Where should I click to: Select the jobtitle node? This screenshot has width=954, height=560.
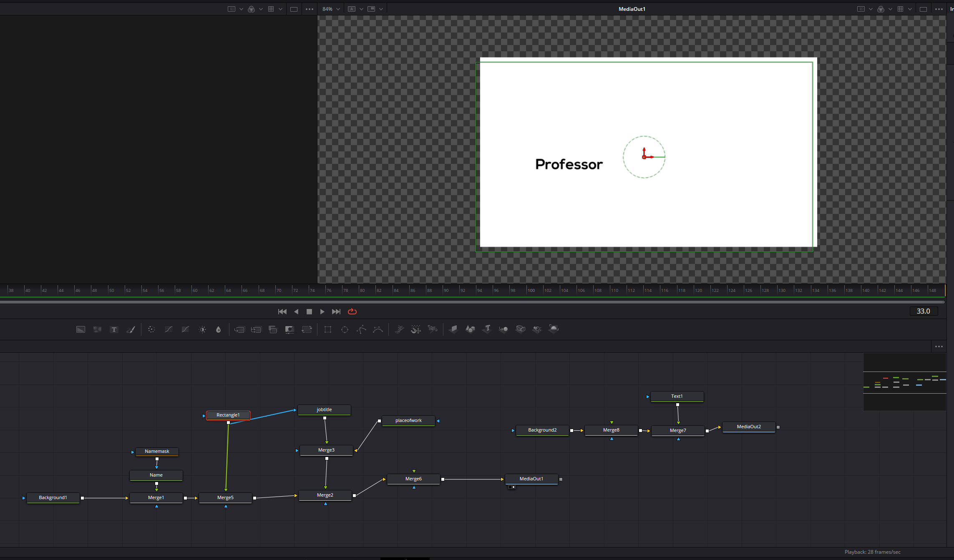(x=324, y=410)
